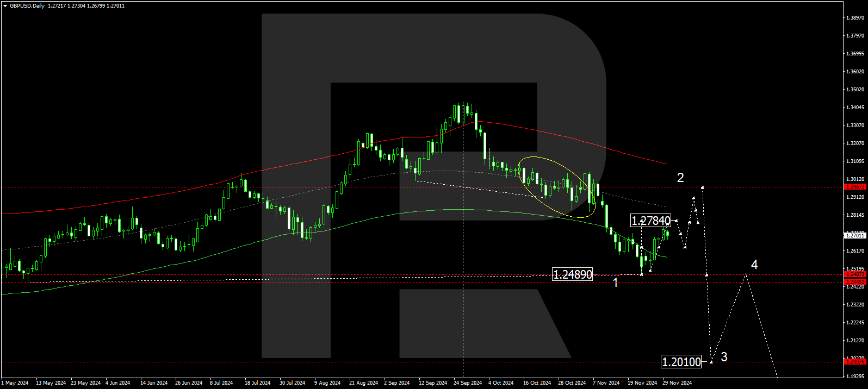Click the current price marker 1.27011
The width and height of the screenshot is (868, 389).
[855, 236]
